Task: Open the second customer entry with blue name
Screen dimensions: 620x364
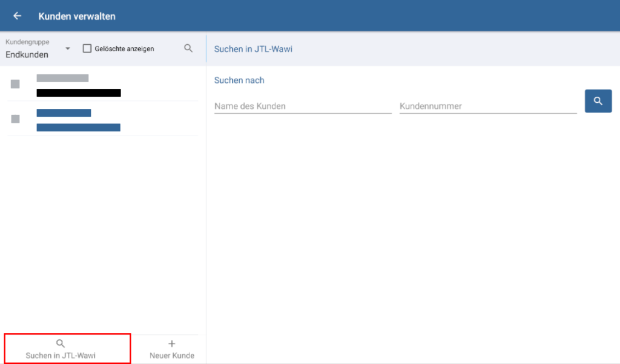Action: [79, 120]
